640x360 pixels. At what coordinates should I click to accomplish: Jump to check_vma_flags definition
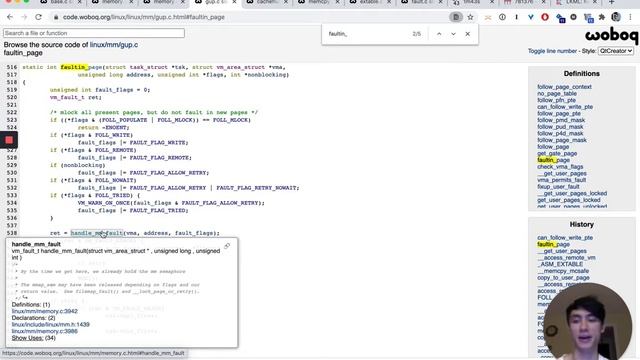[560, 167]
